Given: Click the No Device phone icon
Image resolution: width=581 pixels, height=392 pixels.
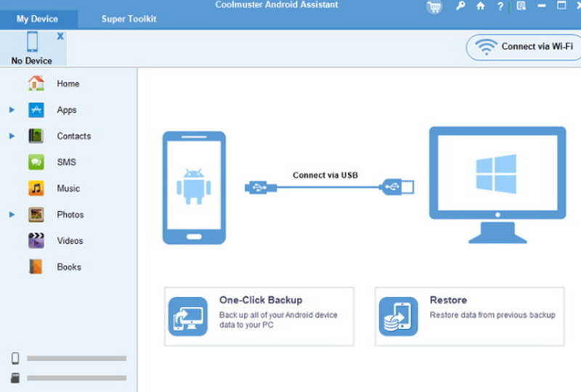Looking at the screenshot, I should point(32,42).
